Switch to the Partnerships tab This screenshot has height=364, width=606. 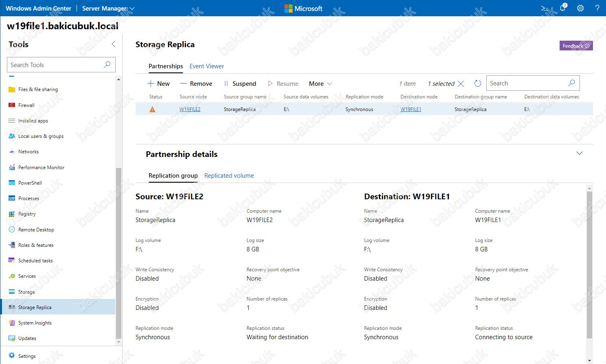166,66
